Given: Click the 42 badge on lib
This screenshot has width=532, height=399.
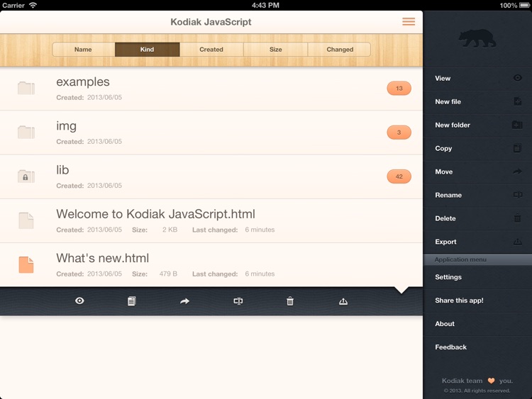Looking at the screenshot, I should (399, 176).
